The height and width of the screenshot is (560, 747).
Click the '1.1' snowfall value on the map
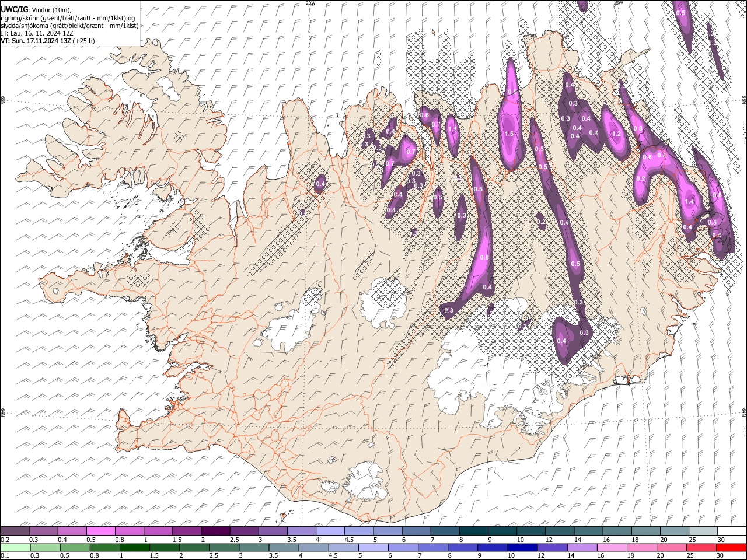pos(452,129)
